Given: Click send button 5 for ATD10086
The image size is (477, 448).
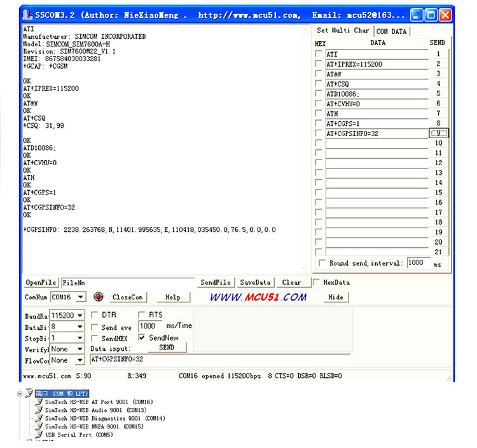Looking at the screenshot, I should [438, 93].
